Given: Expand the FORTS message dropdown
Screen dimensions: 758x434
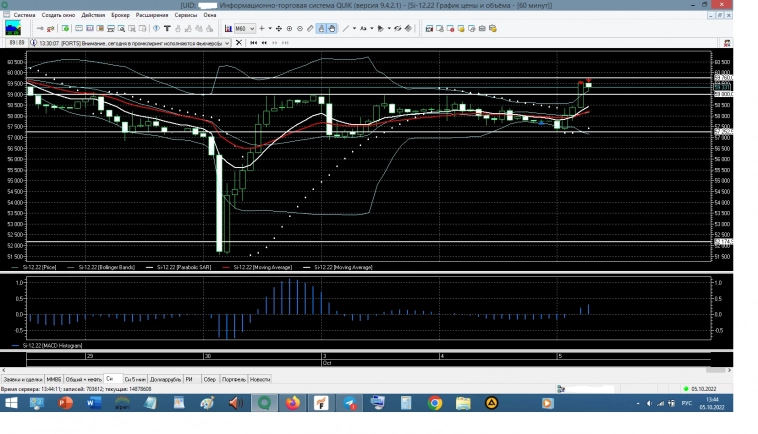Looking at the screenshot, I should pyautogui.click(x=228, y=43).
